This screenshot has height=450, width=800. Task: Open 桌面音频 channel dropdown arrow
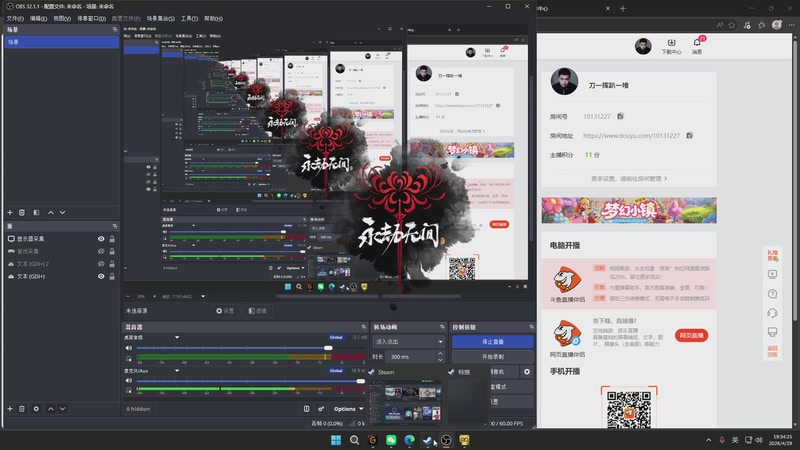177,337
